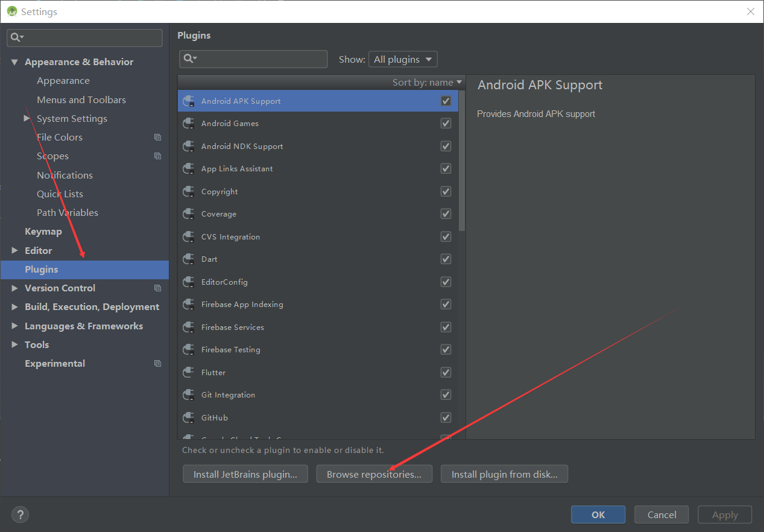Select the Plugins settings page
The image size is (764, 532).
(x=84, y=269)
